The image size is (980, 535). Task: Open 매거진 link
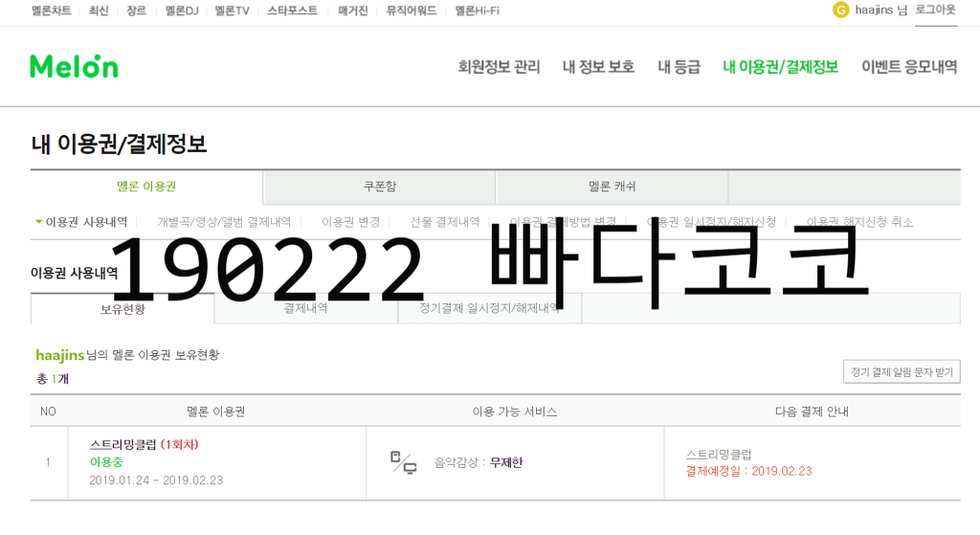(x=353, y=11)
